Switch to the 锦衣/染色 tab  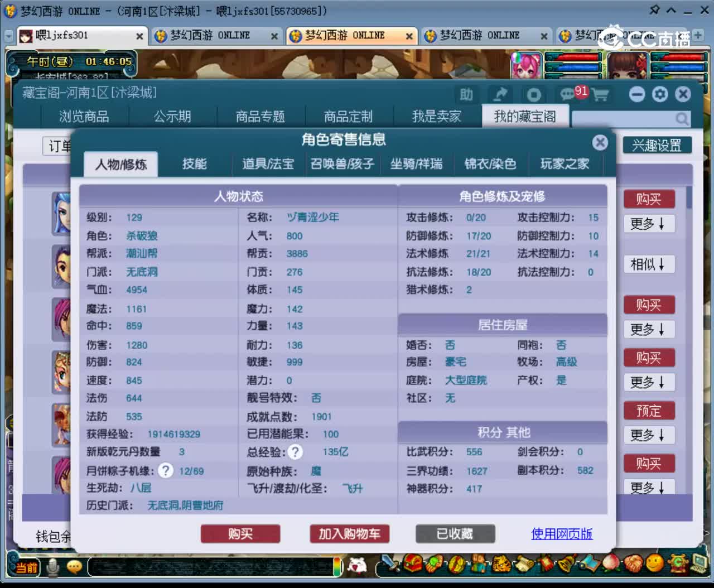point(490,164)
